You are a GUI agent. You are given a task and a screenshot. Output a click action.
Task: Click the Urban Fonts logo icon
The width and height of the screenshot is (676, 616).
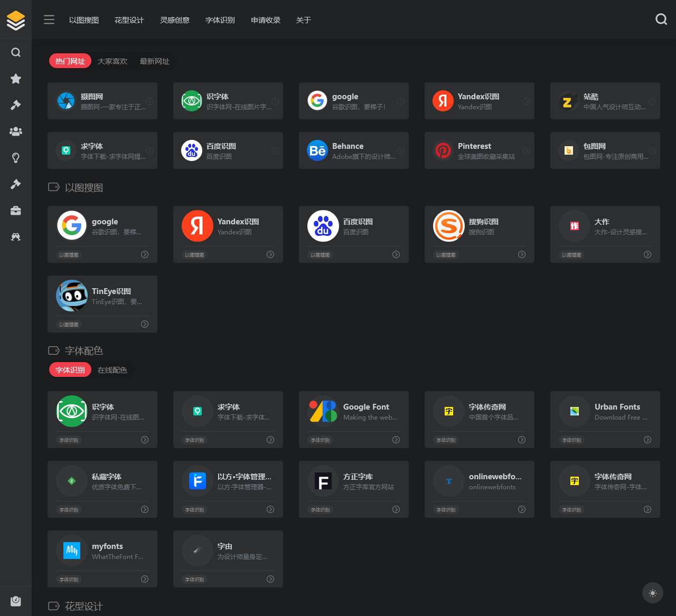coord(575,411)
